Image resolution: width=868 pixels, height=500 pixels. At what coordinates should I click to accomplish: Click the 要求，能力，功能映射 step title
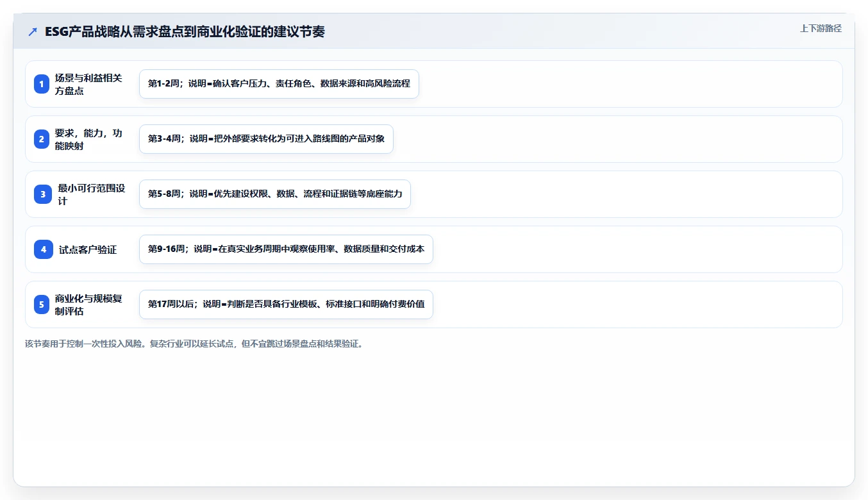click(x=88, y=139)
